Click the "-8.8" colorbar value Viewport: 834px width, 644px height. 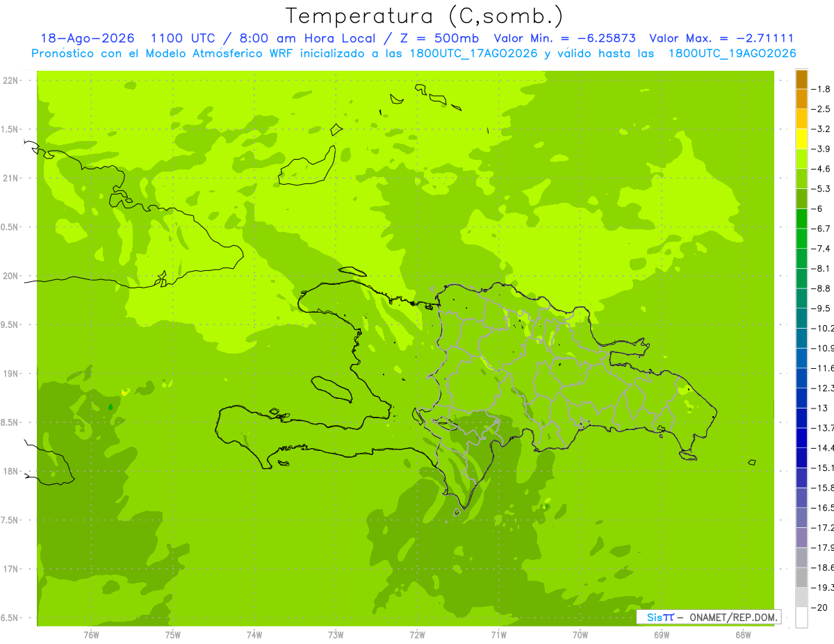[821, 288]
